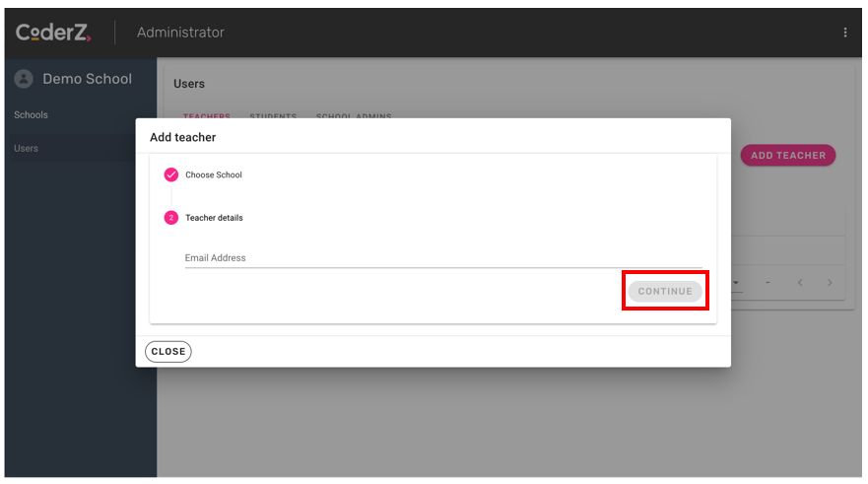Select the Choose School step label
868x484 pixels.
click(x=214, y=175)
